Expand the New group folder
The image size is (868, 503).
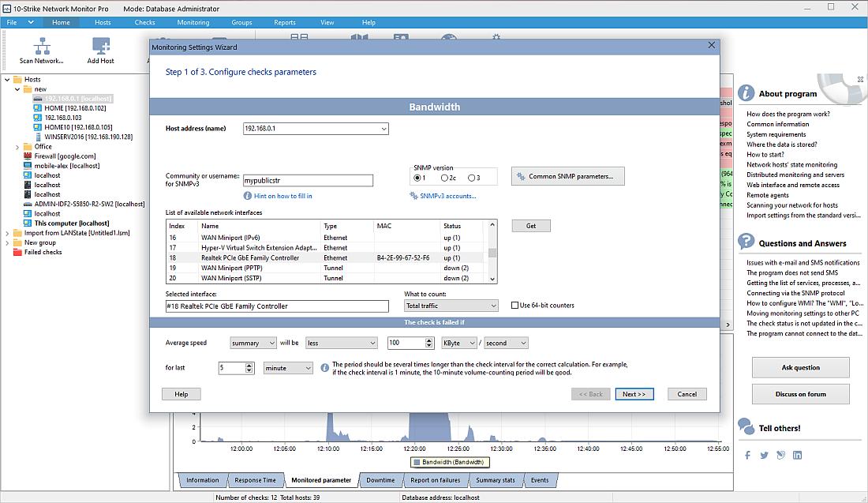click(x=7, y=242)
